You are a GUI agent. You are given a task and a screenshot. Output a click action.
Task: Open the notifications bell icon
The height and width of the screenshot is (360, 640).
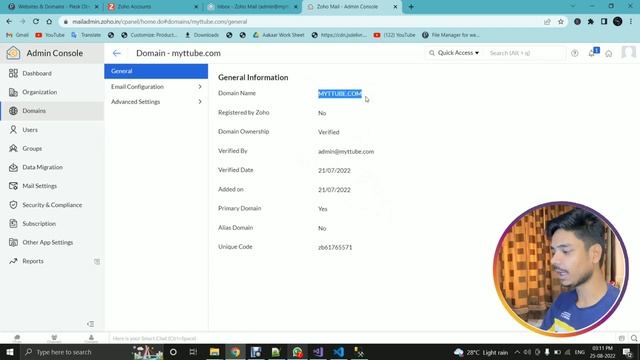tap(591, 53)
